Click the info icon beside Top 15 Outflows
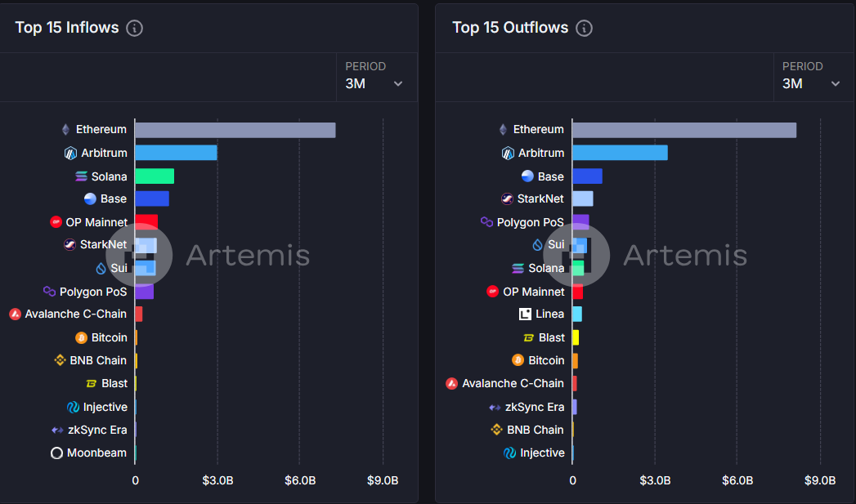 point(584,28)
